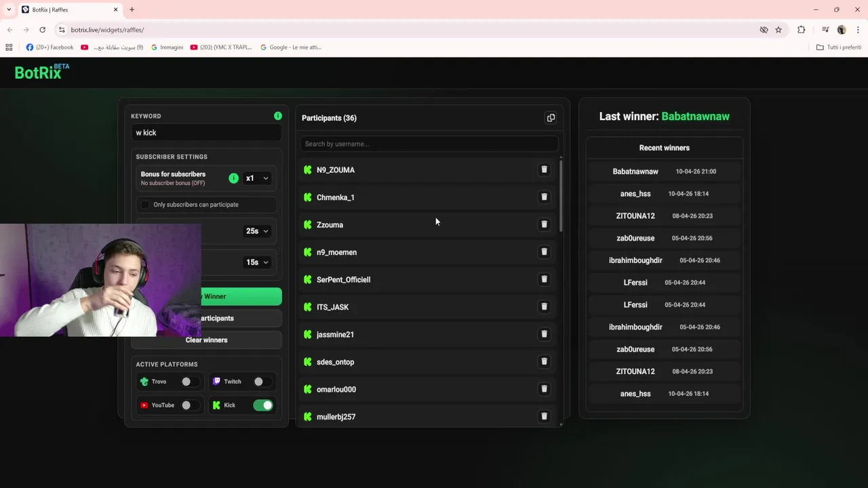Open Chrome profile avatar

coord(842,30)
